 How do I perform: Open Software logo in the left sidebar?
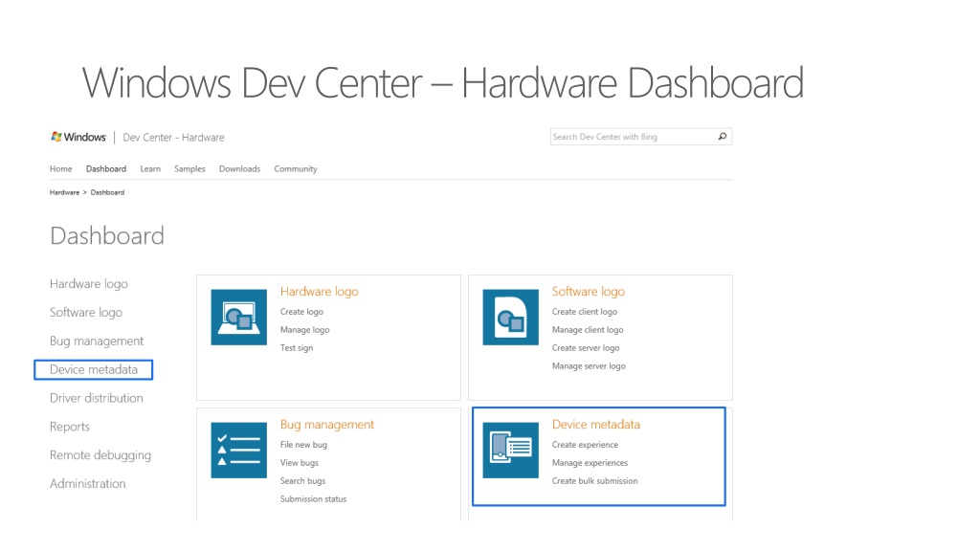pyautogui.click(x=86, y=313)
